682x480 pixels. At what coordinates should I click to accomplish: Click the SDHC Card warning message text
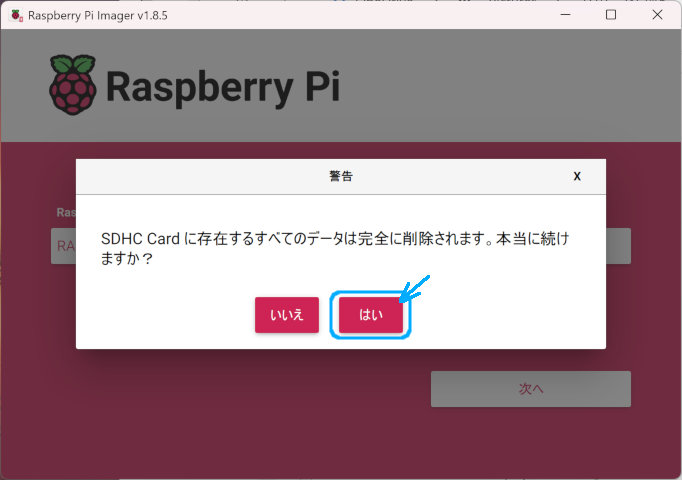[335, 248]
